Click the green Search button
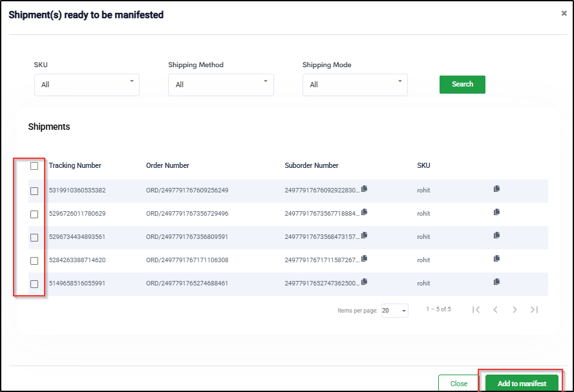 pos(462,85)
